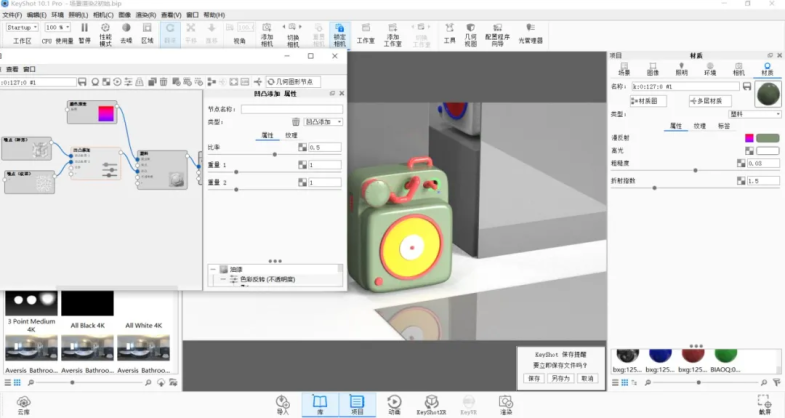Click the 添加相机 (add camera) icon
This screenshot has height=418, width=785.
(266, 34)
